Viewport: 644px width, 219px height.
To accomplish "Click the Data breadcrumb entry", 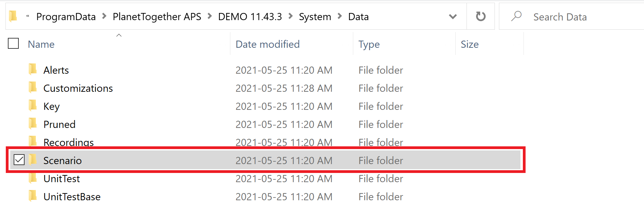I will point(358,16).
